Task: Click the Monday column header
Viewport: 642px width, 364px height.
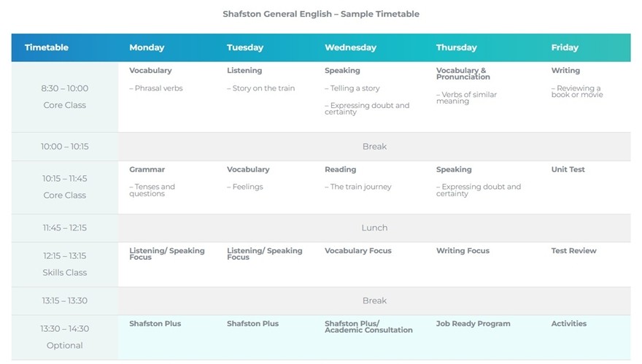Action: (147, 47)
